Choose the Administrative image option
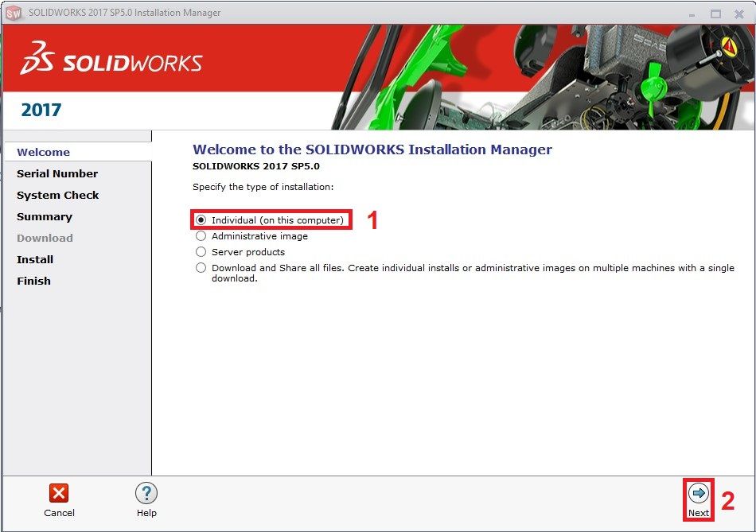This screenshot has width=756, height=532. point(201,236)
